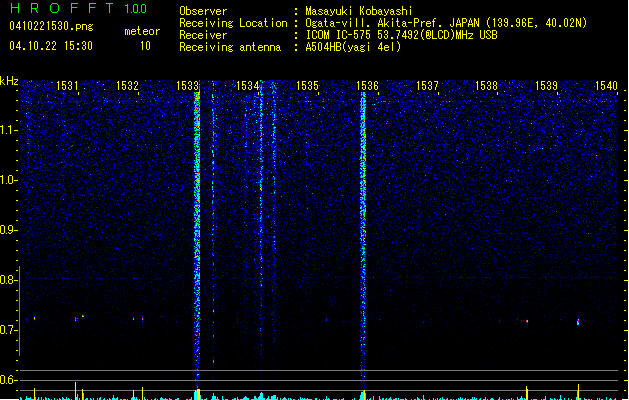Click the 1540 time axis label
The height and width of the screenshot is (400, 629).
pyautogui.click(x=606, y=85)
